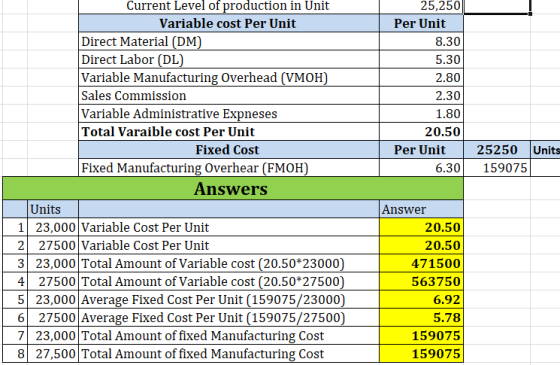Click the 2.80 VMOH value

pyautogui.click(x=421, y=78)
